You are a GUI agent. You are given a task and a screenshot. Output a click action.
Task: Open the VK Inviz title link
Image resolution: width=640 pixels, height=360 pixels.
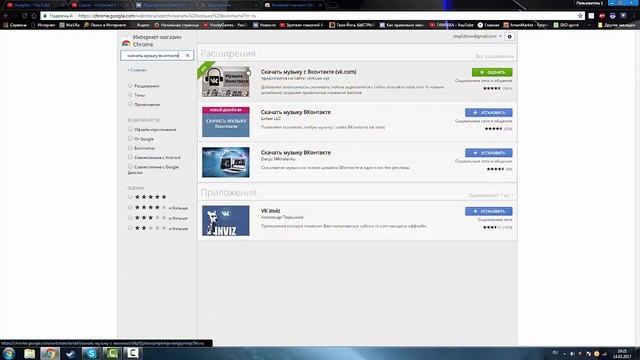click(270, 211)
